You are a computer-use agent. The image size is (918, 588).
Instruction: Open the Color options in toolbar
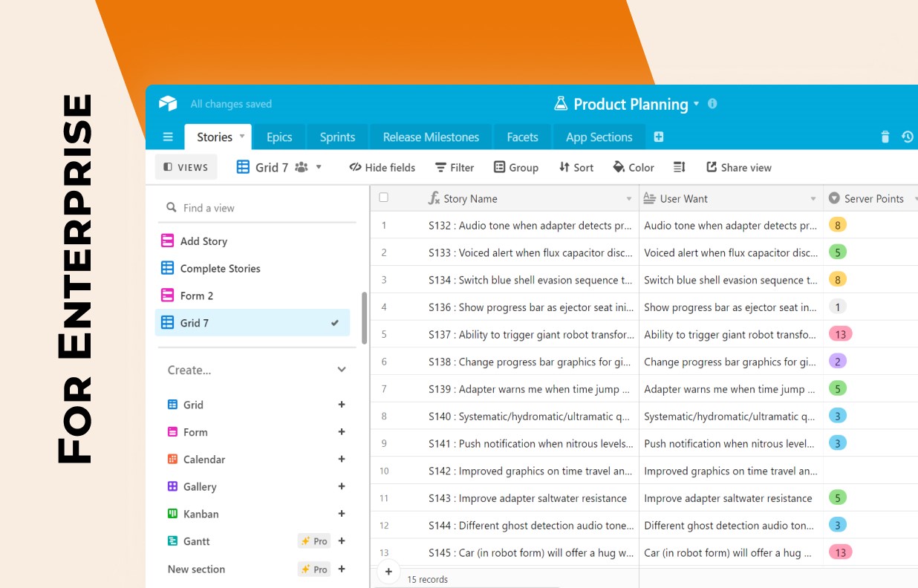click(633, 168)
